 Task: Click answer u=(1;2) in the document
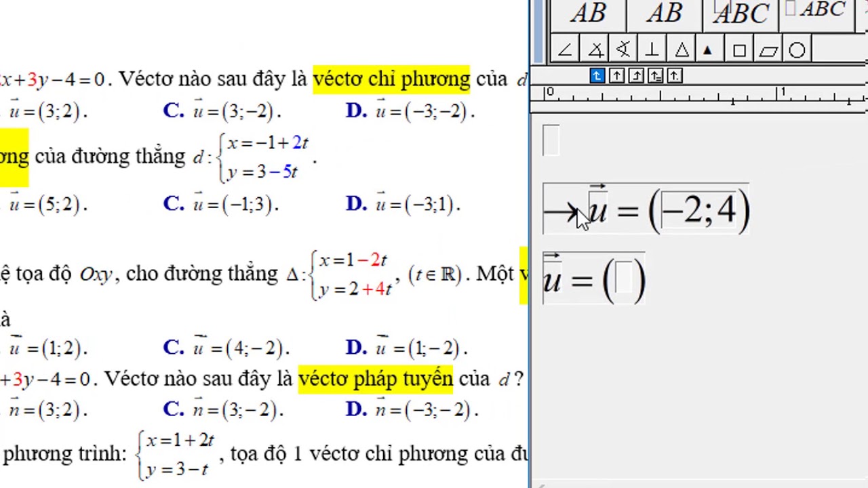pyautogui.click(x=48, y=348)
